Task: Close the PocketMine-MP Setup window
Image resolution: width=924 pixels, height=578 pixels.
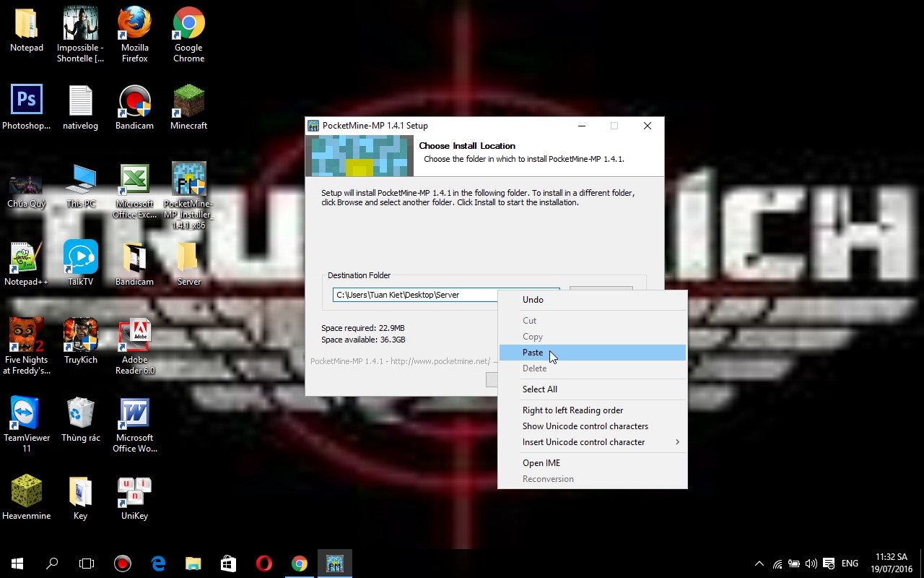Action: 648,126
